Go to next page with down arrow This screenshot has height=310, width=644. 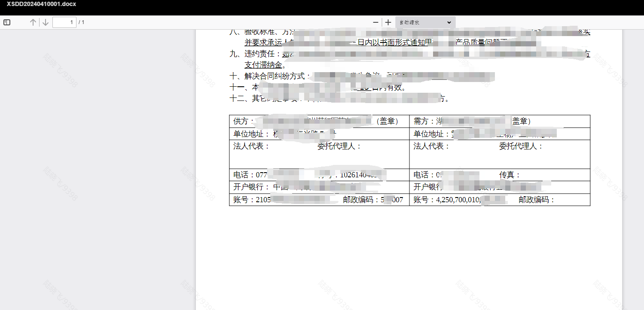(46, 22)
